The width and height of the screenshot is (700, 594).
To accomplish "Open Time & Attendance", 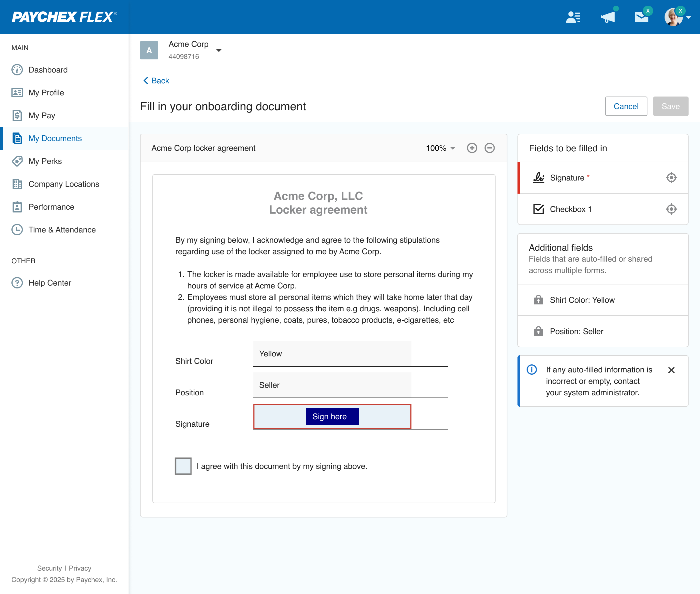I will point(64,230).
